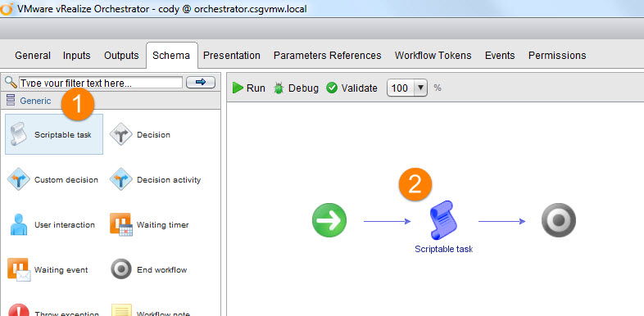This screenshot has width=644, height=316.
Task: Select the Decision element icon
Action: (x=120, y=134)
